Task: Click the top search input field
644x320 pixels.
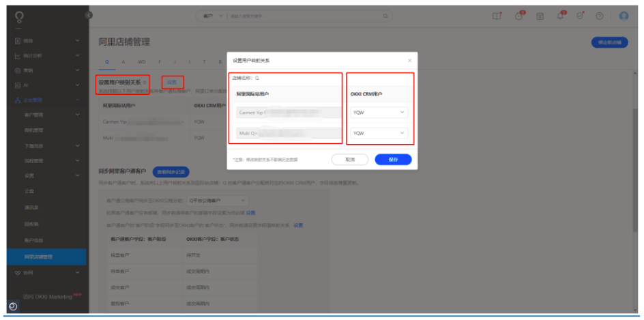Action: pos(305,16)
